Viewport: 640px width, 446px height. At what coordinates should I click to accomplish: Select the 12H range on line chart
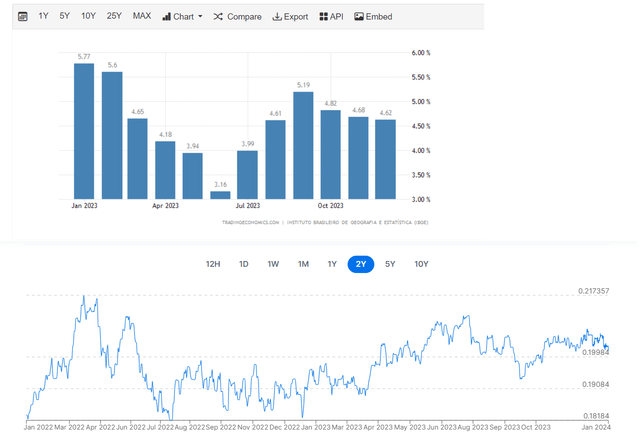213,264
